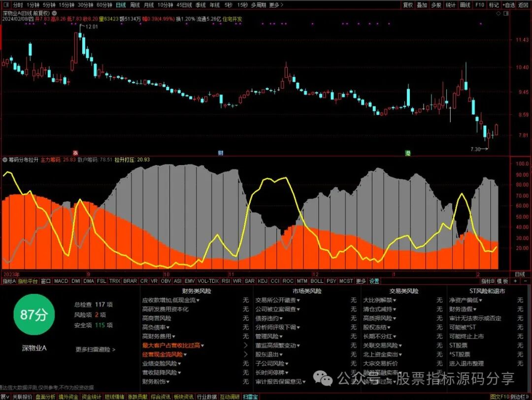532x400 pixels.
Task: Open 更多 period options chevron
Action: tap(276, 5)
